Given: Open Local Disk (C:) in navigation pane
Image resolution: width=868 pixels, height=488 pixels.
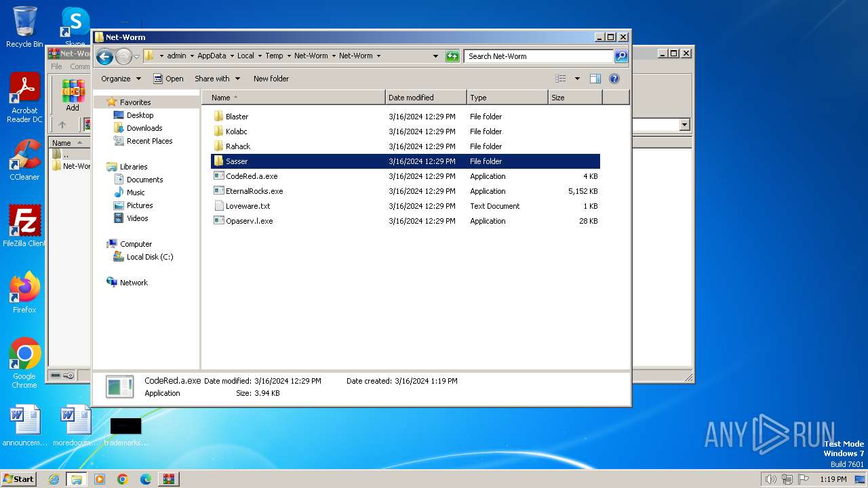Looking at the screenshot, I should coord(149,257).
